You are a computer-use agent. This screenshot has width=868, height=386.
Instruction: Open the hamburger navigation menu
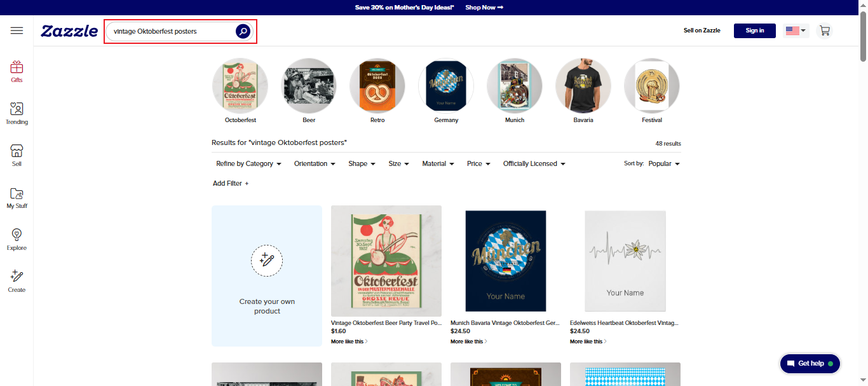click(17, 30)
